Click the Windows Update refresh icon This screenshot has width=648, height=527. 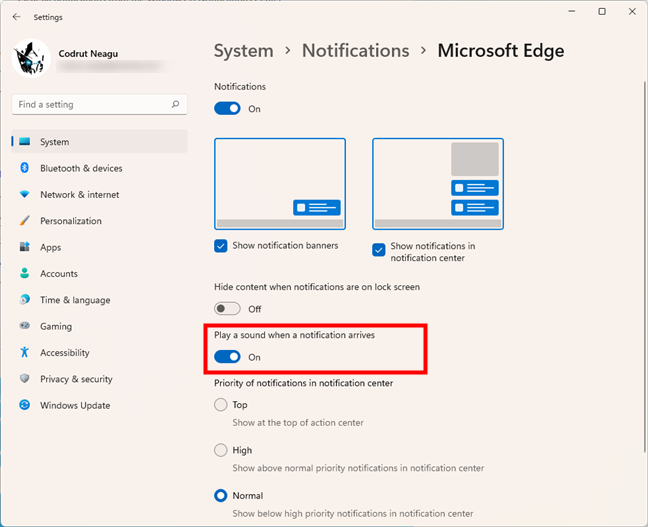coord(24,405)
